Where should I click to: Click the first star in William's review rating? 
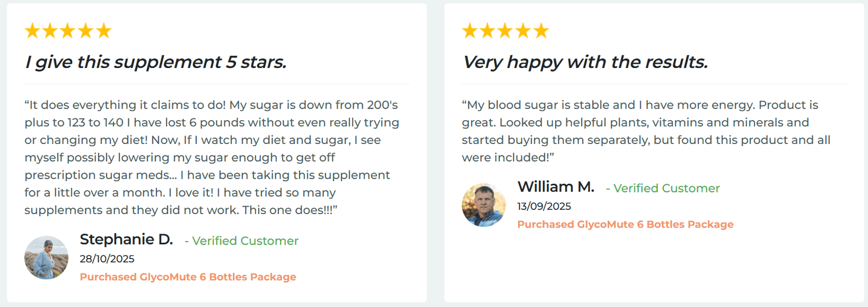tap(470, 31)
